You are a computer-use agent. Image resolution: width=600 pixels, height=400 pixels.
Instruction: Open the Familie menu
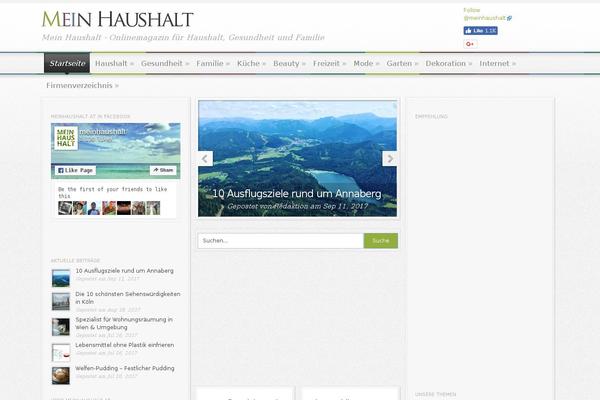coord(213,64)
